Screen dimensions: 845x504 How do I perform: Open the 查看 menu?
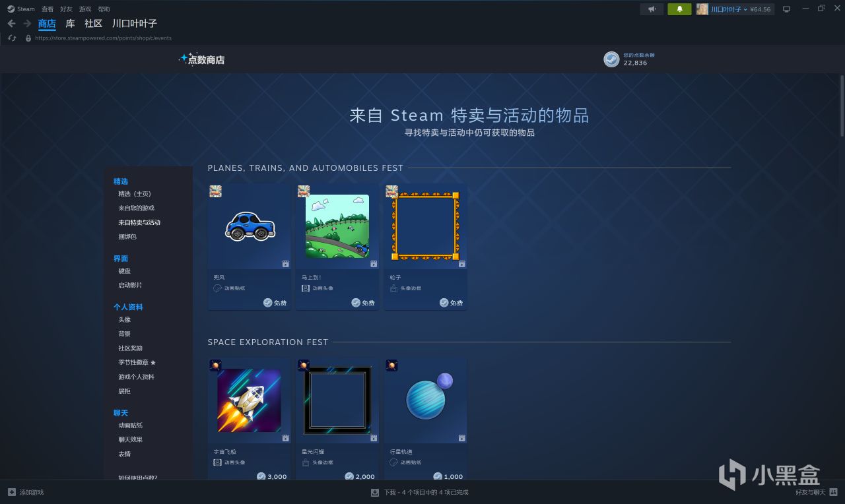48,9
